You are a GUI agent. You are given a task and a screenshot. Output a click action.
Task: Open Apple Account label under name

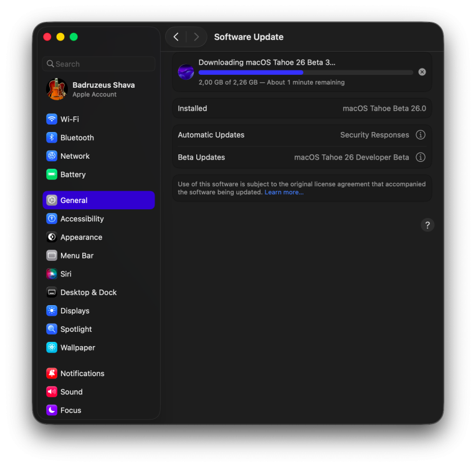point(95,95)
